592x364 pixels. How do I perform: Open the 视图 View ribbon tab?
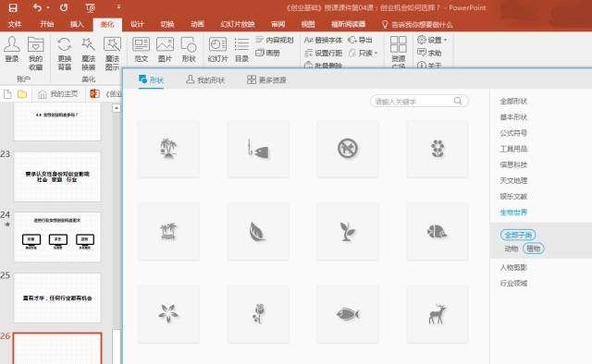(308, 24)
